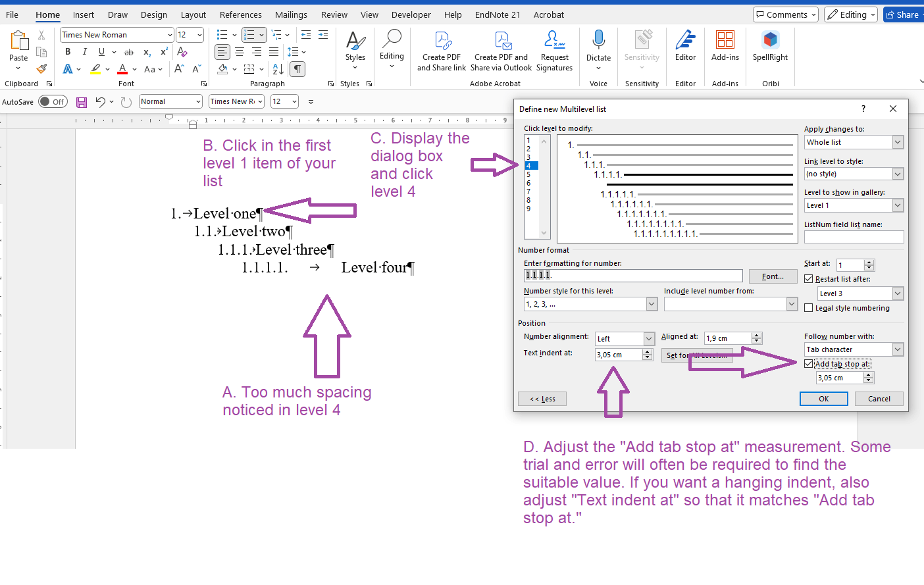The image size is (924, 585).
Task: Click the 'Enter formatting for number' field
Action: [x=633, y=276]
